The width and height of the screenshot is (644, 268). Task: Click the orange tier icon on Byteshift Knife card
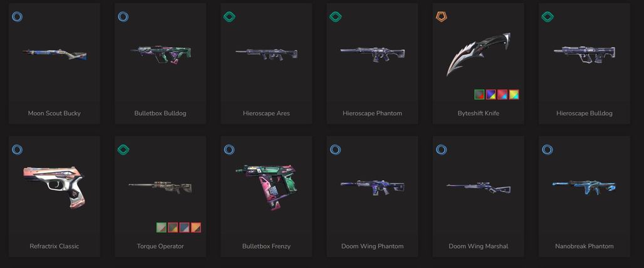[x=442, y=17]
